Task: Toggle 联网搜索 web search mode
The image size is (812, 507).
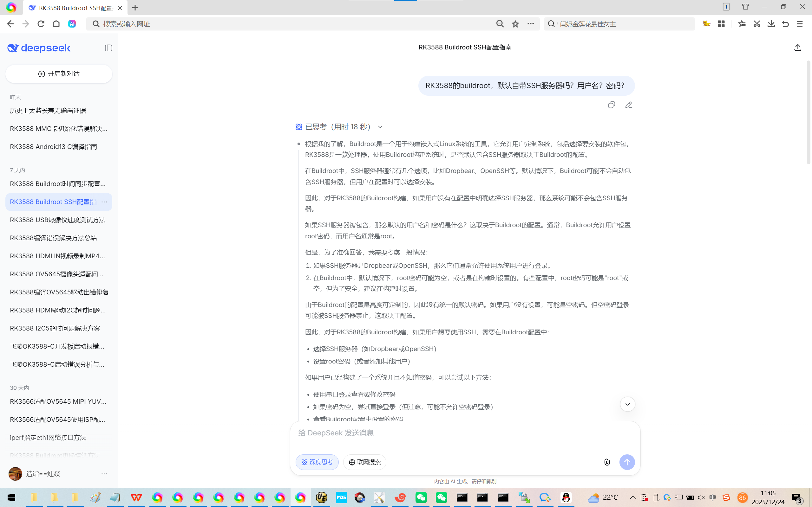Action: click(364, 462)
